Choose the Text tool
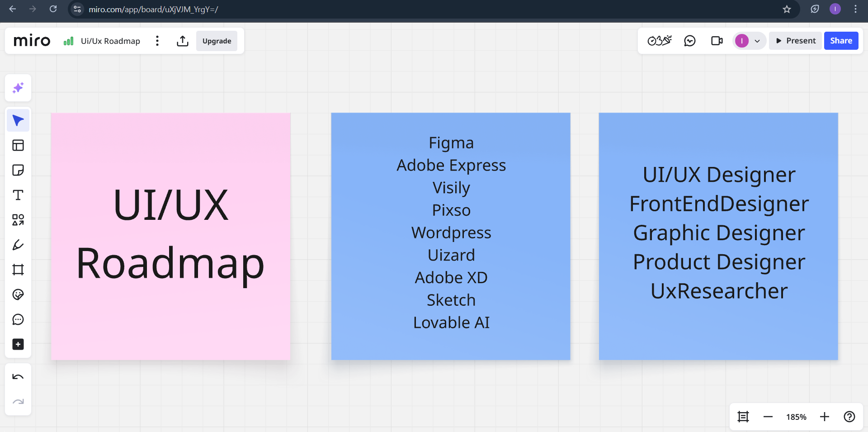The height and width of the screenshot is (432, 868). click(18, 195)
